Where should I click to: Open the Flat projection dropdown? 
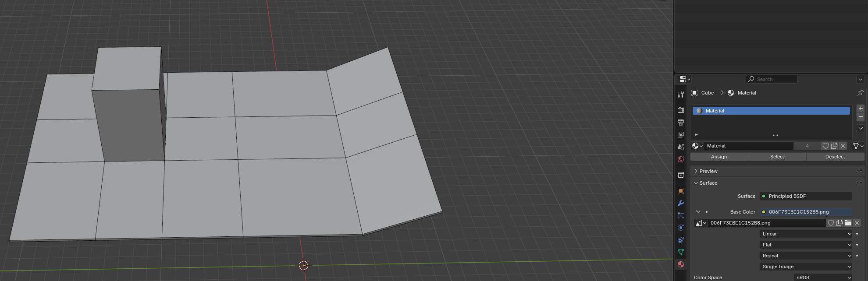806,245
